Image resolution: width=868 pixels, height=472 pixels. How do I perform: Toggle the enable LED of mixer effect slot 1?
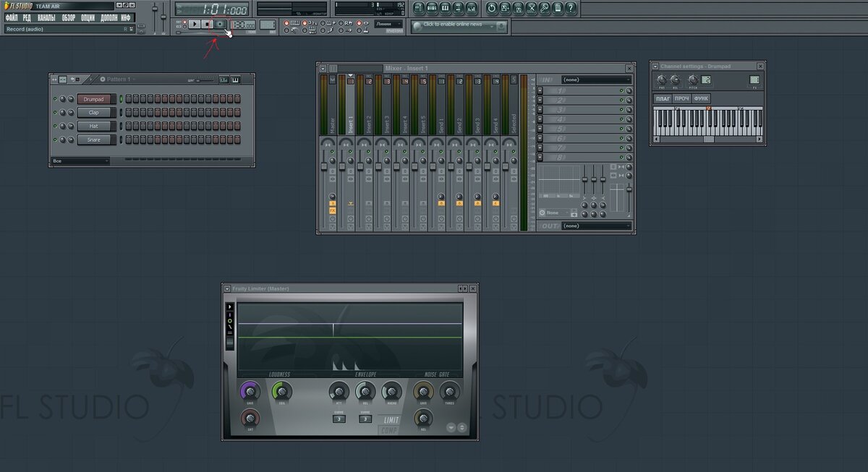[x=621, y=90]
